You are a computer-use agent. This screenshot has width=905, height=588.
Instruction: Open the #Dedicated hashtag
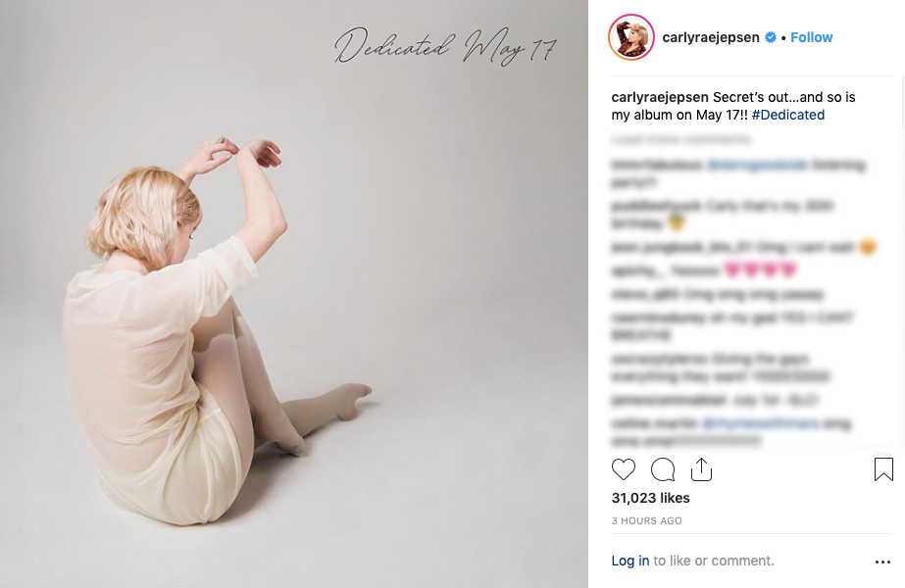click(788, 115)
